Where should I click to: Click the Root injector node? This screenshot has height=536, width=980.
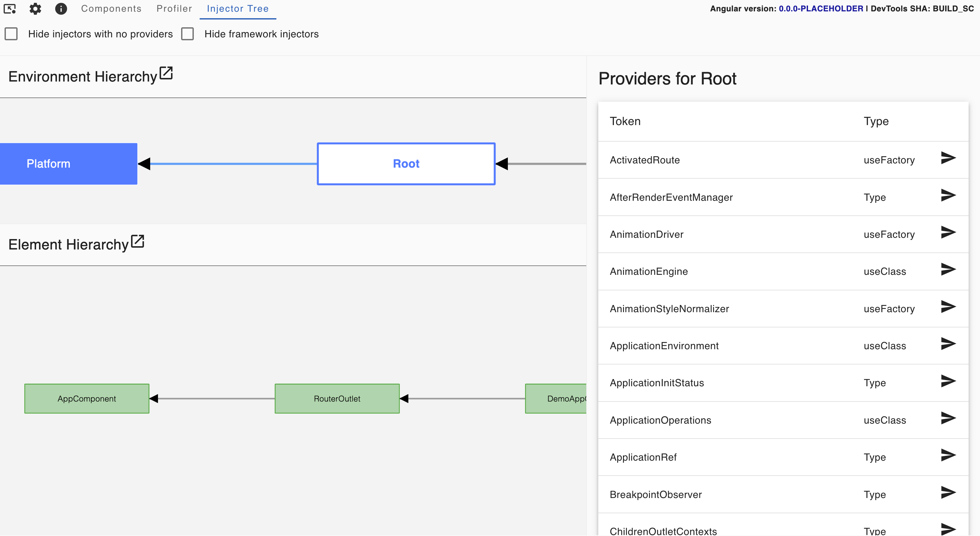pos(405,164)
